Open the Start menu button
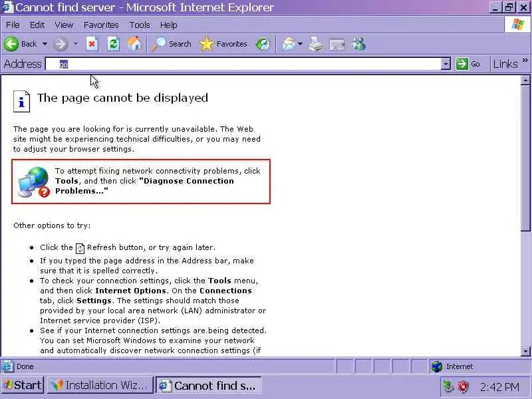The image size is (532, 399). [23, 386]
